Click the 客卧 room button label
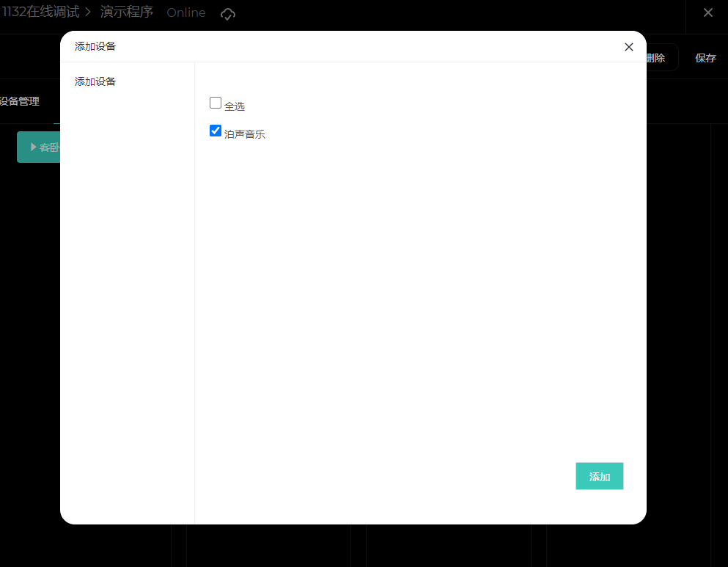 click(50, 147)
